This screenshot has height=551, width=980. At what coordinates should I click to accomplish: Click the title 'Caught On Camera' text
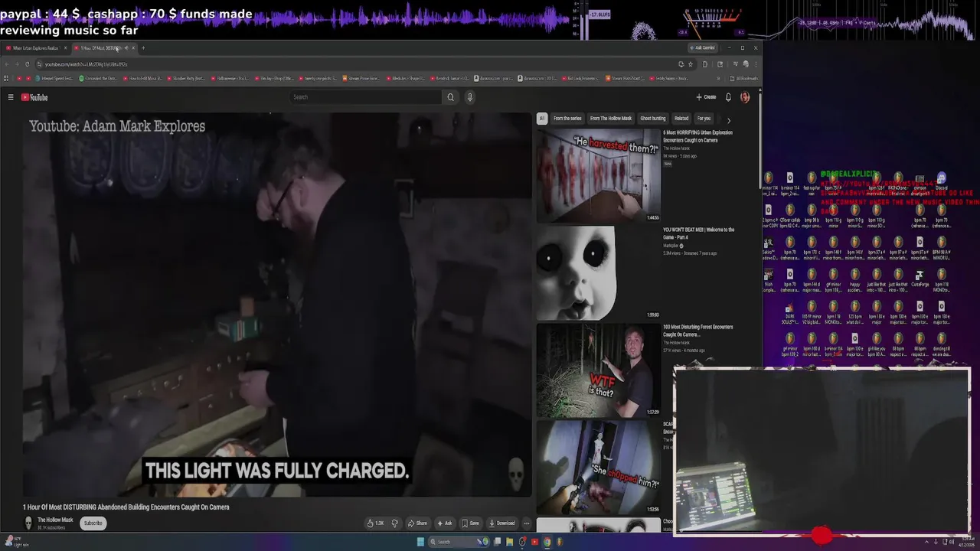[205, 507]
